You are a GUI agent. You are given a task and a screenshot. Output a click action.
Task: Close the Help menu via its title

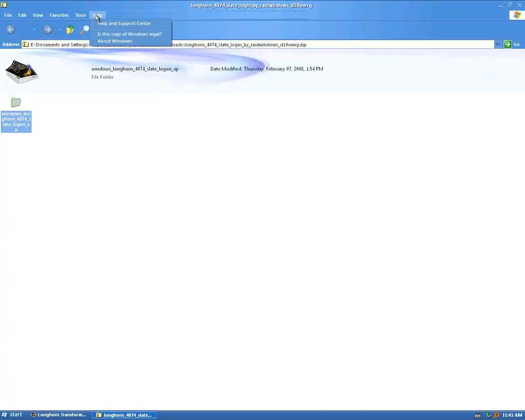98,15
